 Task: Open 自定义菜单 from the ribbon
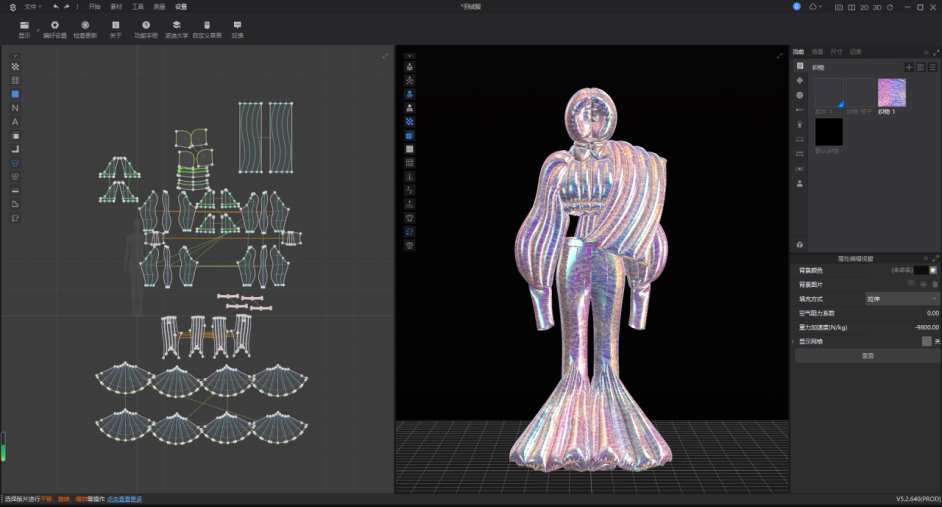207,25
